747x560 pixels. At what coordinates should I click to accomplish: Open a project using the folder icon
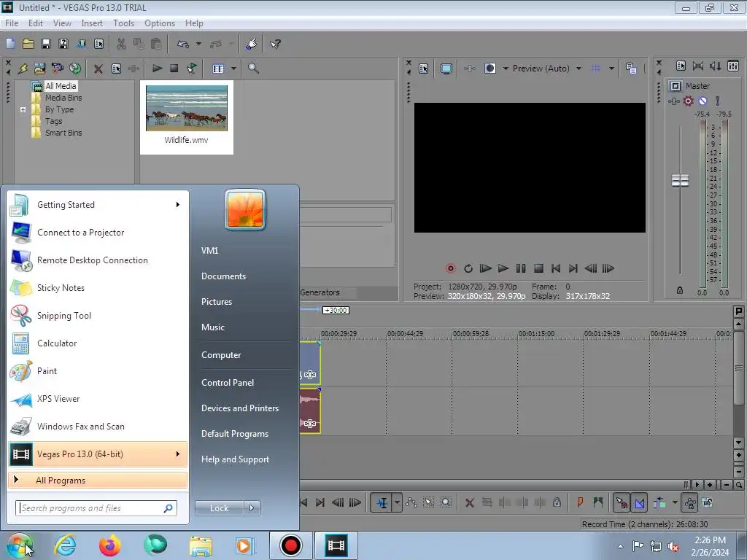(28, 44)
